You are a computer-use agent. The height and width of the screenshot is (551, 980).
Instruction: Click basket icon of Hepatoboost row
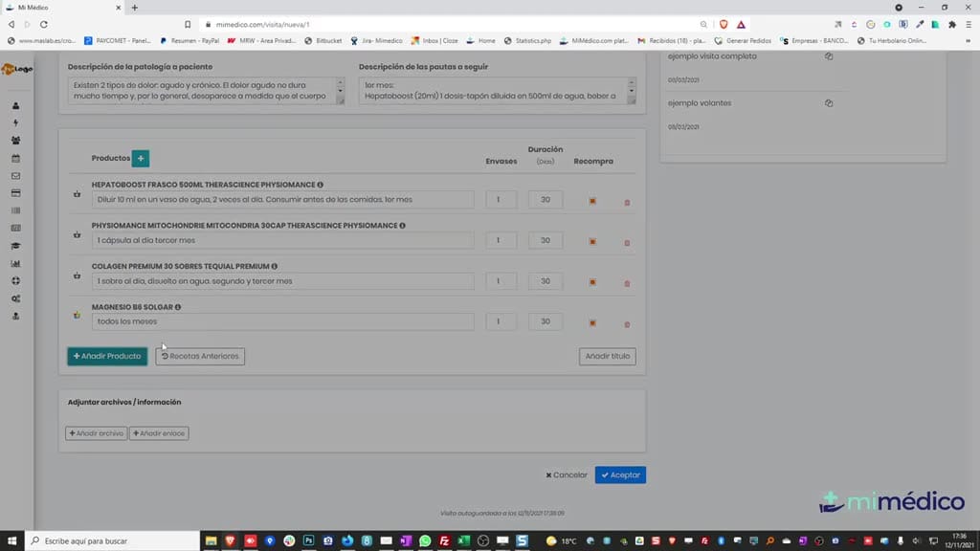pos(77,194)
